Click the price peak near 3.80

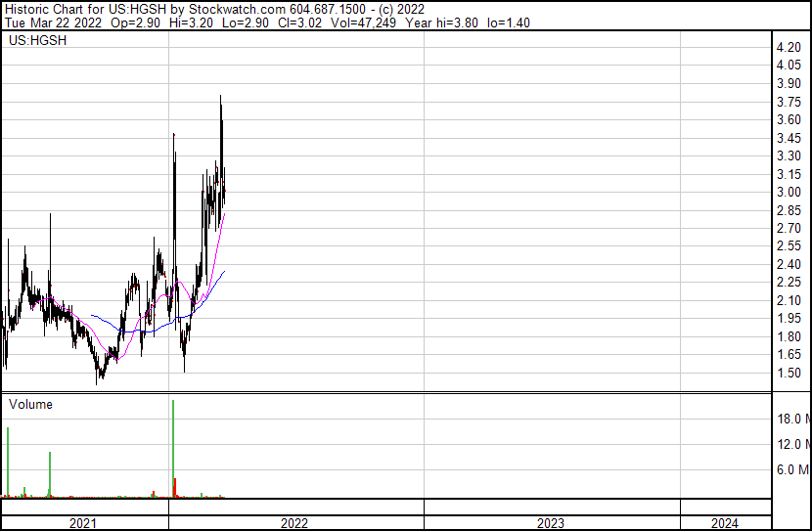pyautogui.click(x=221, y=98)
